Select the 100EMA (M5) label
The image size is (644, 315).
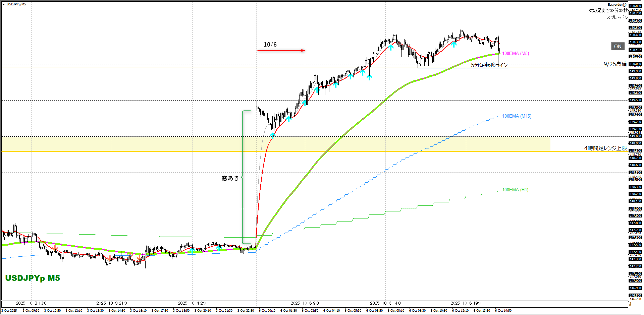click(515, 54)
